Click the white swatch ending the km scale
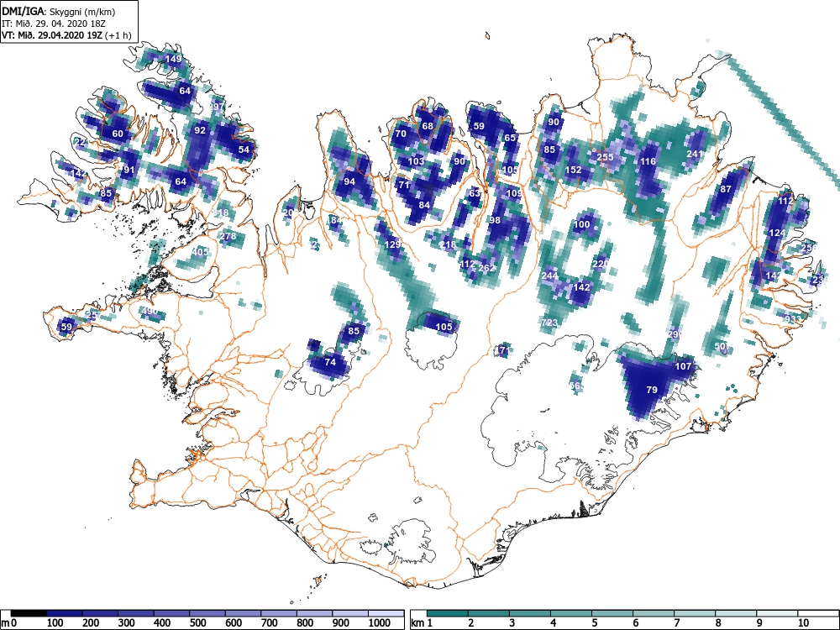The image size is (840, 630). point(818,613)
